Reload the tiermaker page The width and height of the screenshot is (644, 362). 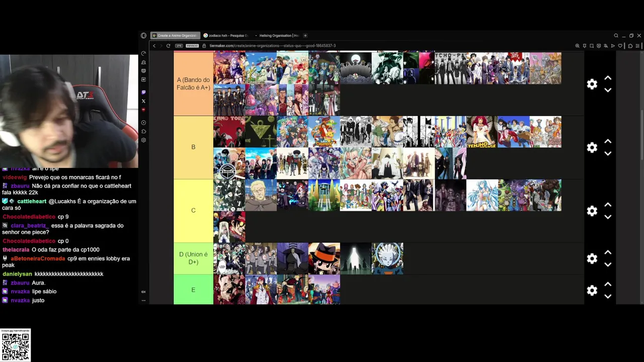(168, 46)
